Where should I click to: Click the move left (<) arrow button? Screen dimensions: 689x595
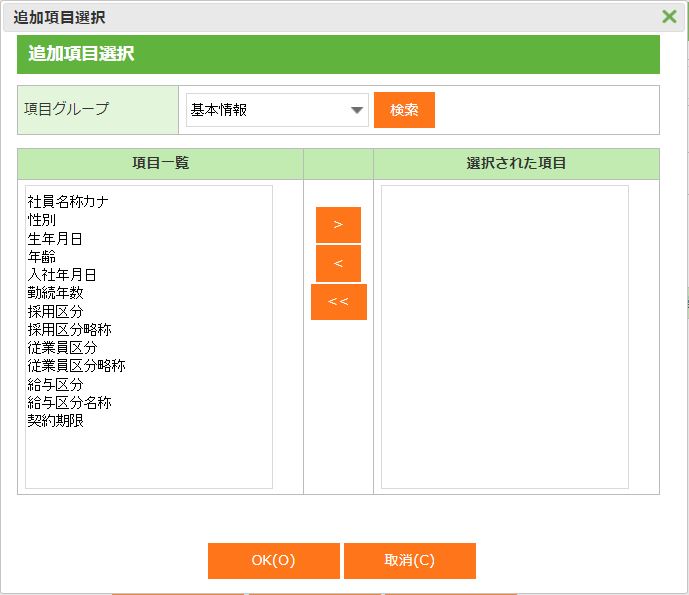coord(338,263)
